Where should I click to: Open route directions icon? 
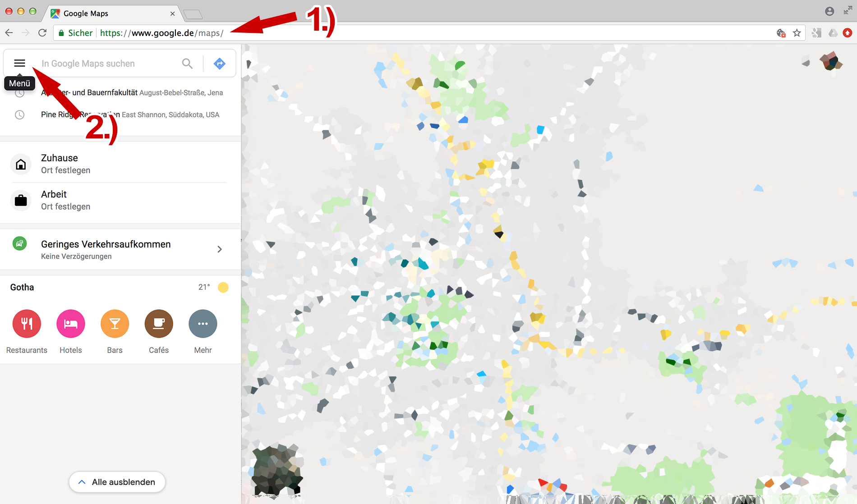pyautogui.click(x=220, y=64)
